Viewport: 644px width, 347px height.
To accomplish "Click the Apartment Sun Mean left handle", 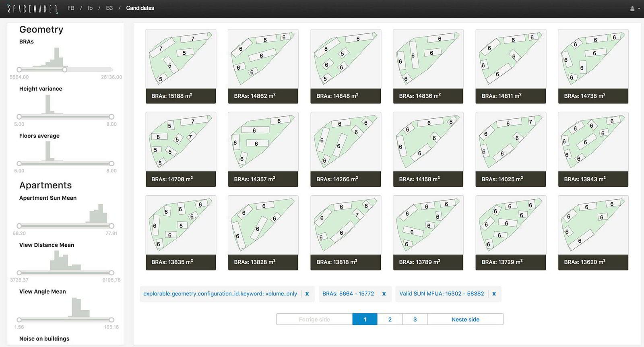I will coord(19,226).
